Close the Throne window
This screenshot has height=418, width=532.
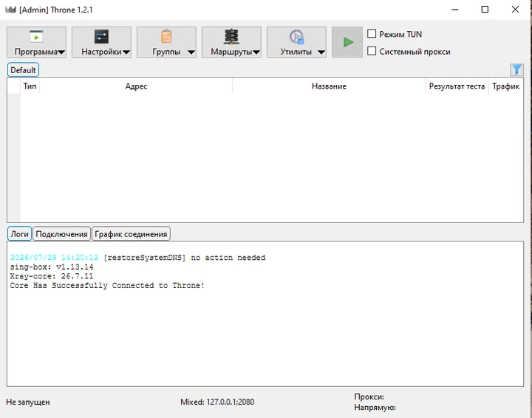coord(515,10)
